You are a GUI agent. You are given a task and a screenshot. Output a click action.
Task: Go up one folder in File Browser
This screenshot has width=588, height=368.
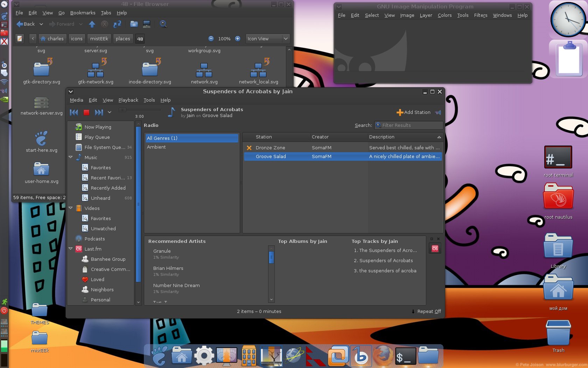(x=92, y=24)
